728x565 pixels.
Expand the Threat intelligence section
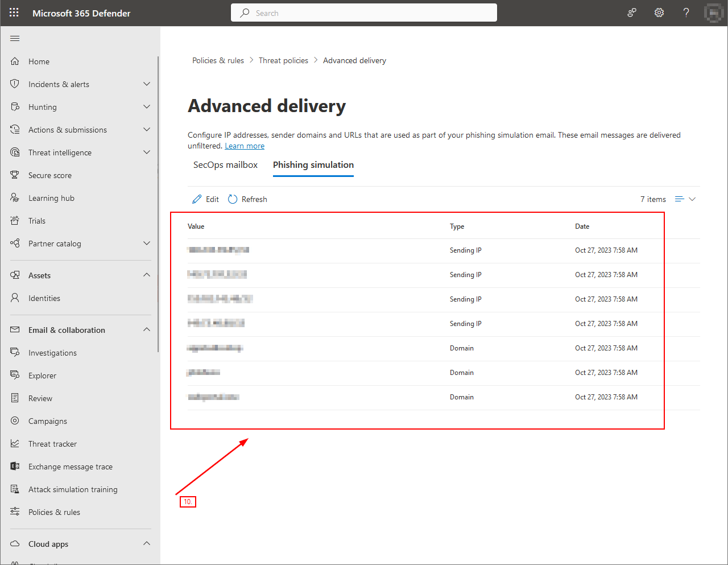click(x=147, y=152)
